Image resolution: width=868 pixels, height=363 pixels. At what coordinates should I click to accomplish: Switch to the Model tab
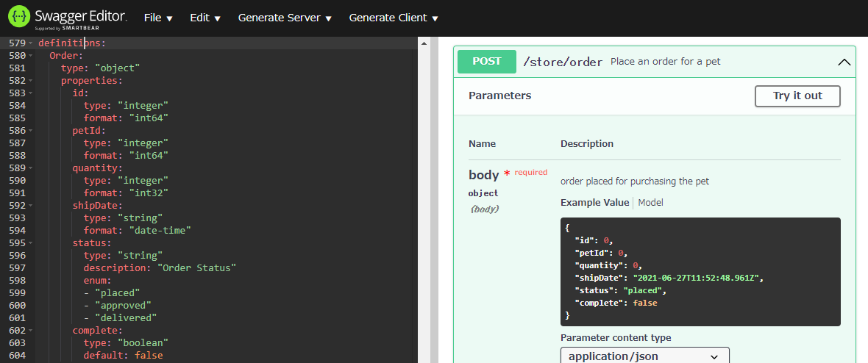click(650, 203)
